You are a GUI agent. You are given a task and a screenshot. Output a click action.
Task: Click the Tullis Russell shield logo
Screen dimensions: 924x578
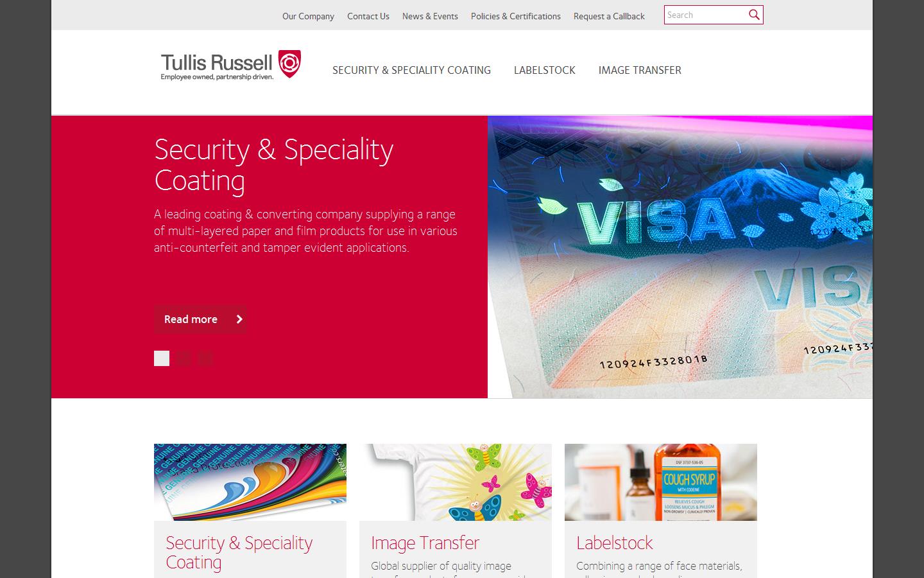(289, 64)
